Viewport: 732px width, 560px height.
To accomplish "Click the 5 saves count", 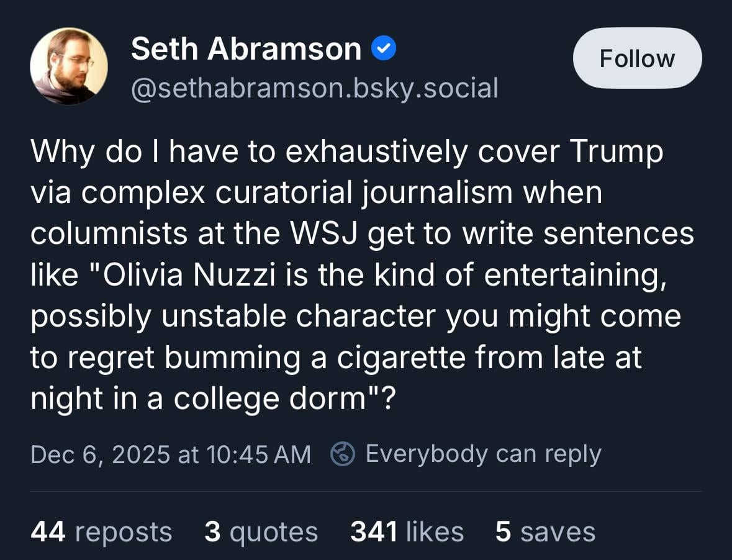I will (x=545, y=532).
